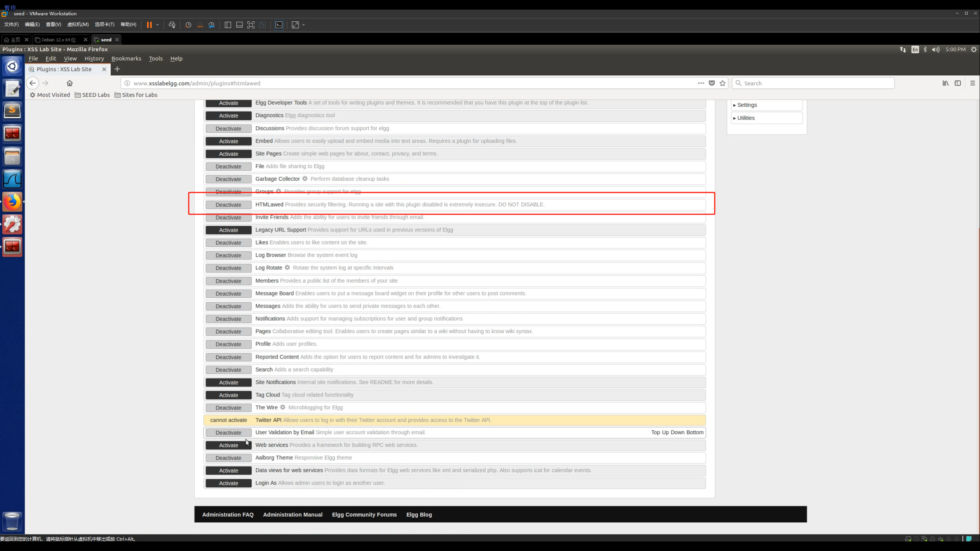
Task: Show the Firefox sidebar panel icon
Action: [957, 83]
